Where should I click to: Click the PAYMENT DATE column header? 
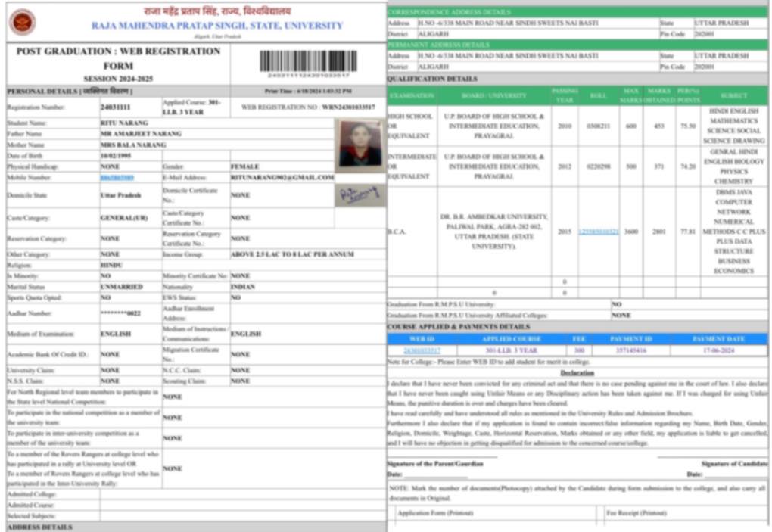pos(718,339)
